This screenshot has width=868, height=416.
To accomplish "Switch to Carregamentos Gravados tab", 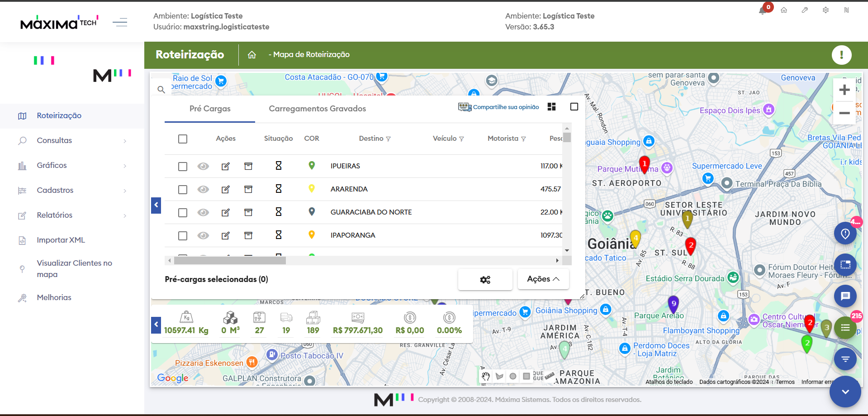I will coord(317,109).
